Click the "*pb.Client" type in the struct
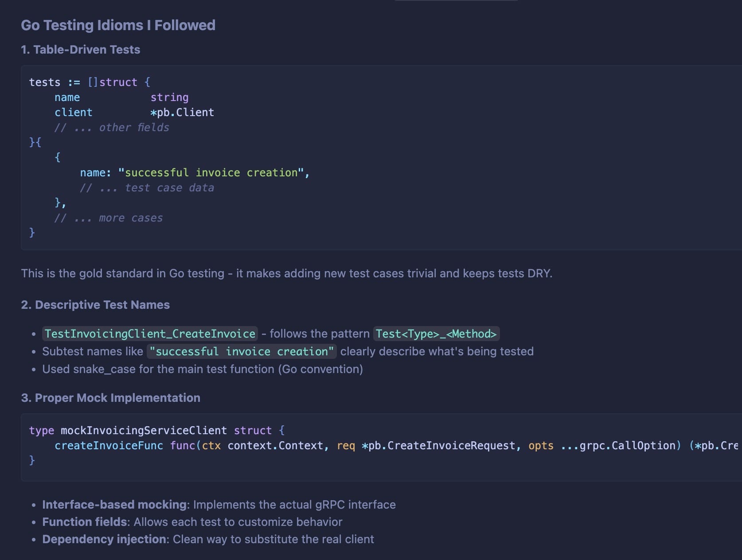Image resolution: width=742 pixels, height=560 pixels. point(182,113)
